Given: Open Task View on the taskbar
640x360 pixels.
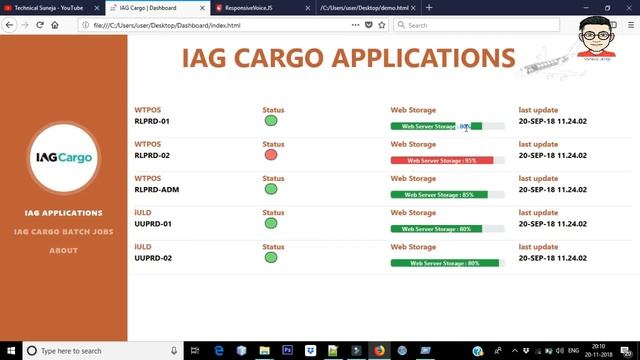Looking at the screenshot, I should click(x=195, y=351).
